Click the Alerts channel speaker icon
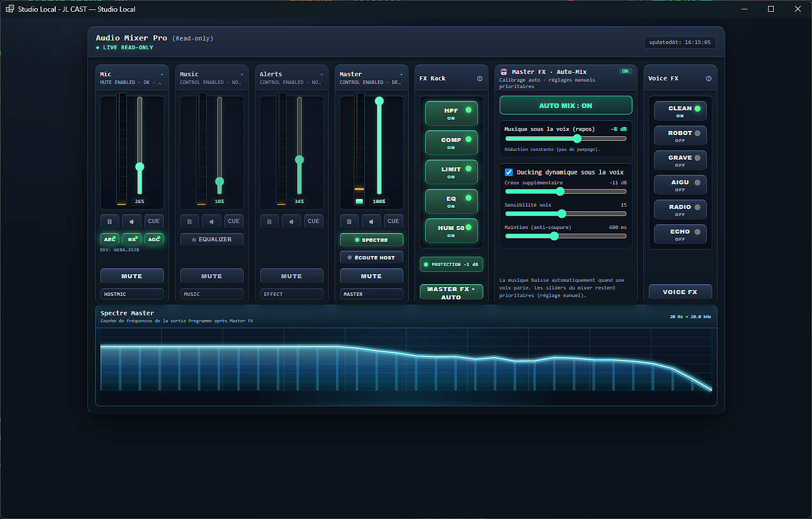The height and width of the screenshot is (519, 812). (292, 221)
